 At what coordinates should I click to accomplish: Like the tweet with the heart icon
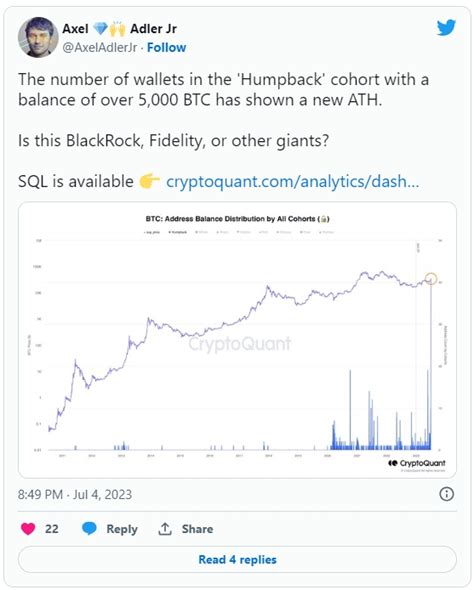[x=28, y=529]
